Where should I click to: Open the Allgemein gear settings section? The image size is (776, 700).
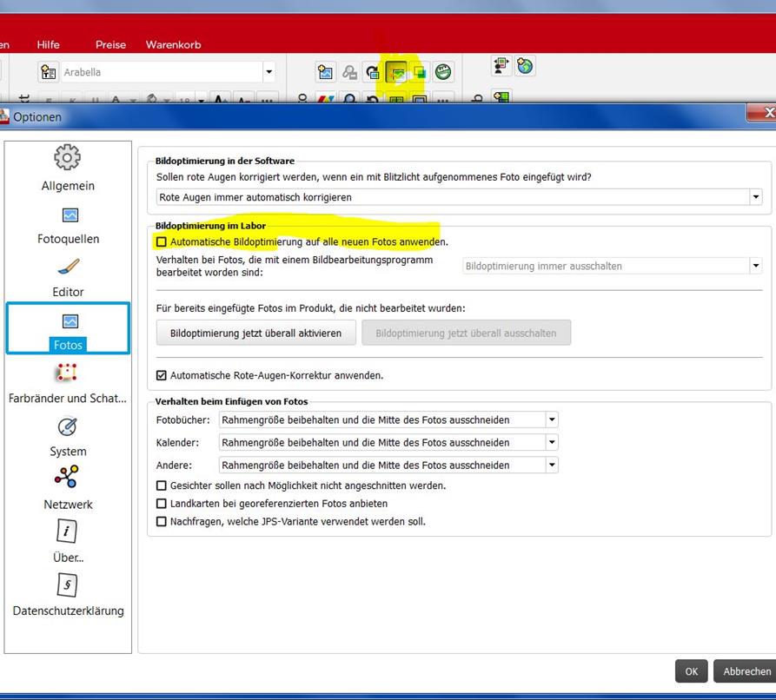click(x=68, y=158)
